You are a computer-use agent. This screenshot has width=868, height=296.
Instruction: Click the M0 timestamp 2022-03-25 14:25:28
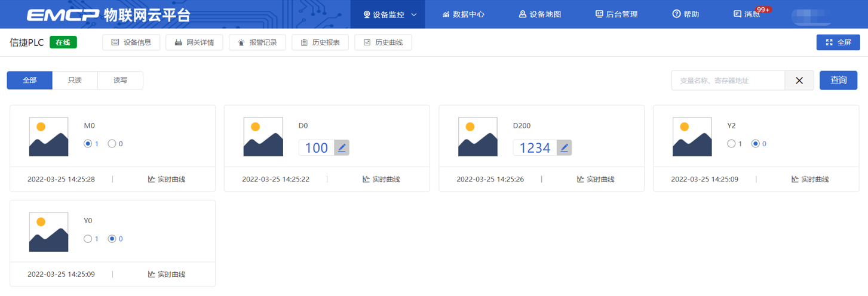click(61, 179)
